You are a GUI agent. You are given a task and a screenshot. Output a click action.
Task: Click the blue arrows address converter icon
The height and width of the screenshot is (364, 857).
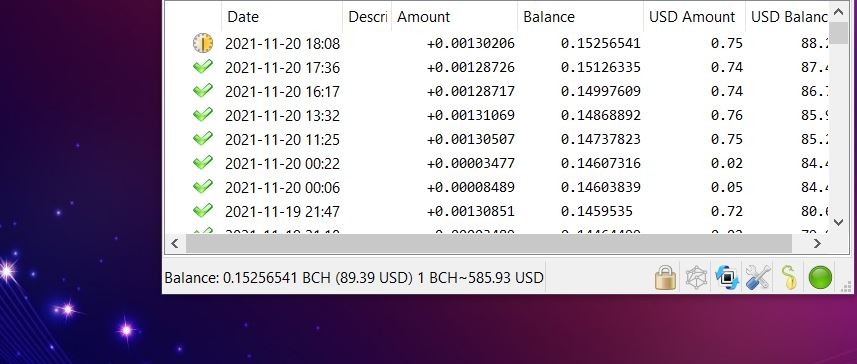coord(727,277)
